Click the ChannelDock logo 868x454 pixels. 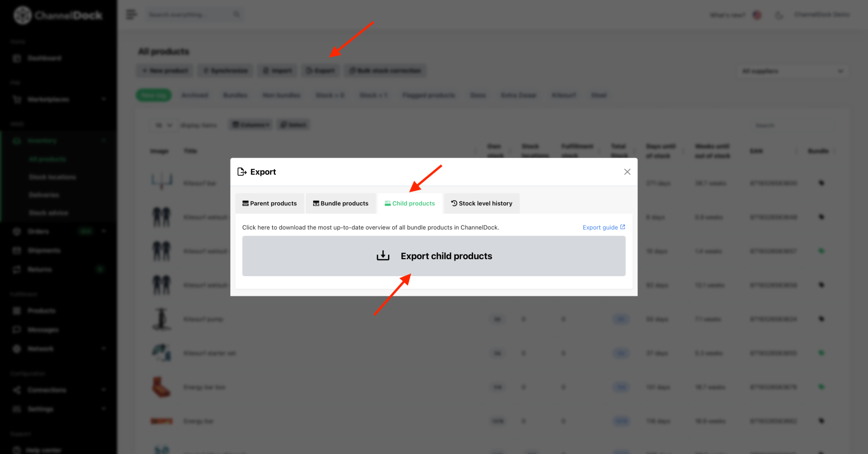(x=58, y=15)
